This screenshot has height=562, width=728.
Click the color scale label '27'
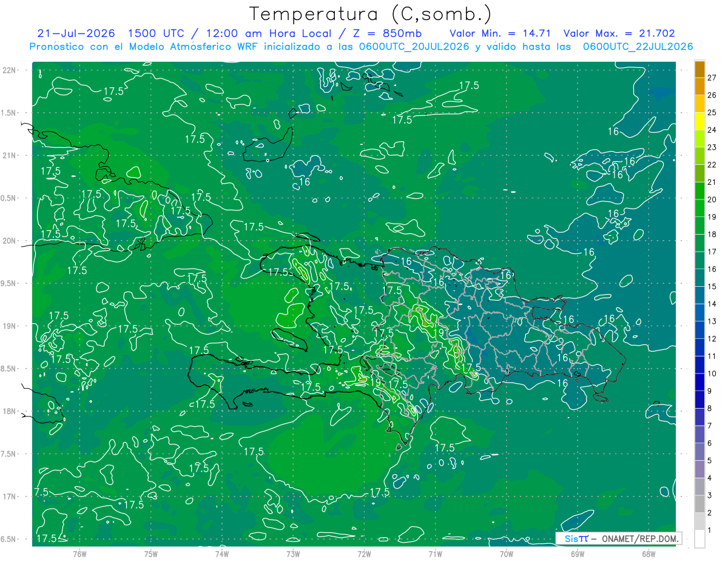click(x=712, y=77)
